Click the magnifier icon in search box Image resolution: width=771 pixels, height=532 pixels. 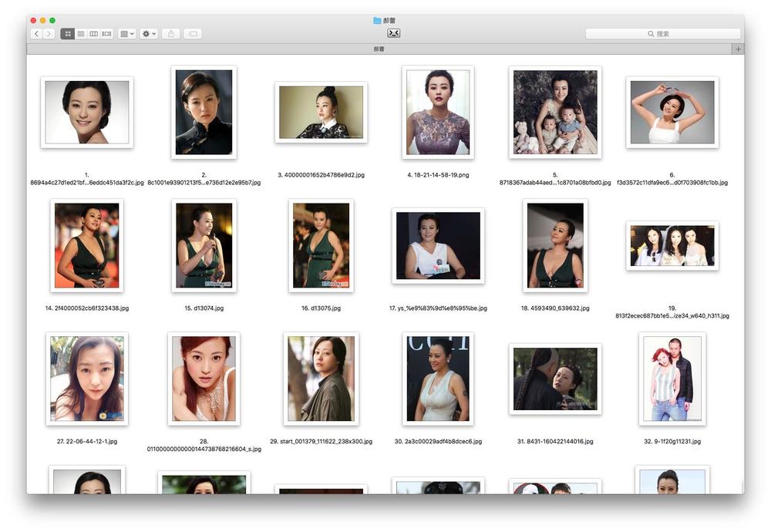click(651, 33)
